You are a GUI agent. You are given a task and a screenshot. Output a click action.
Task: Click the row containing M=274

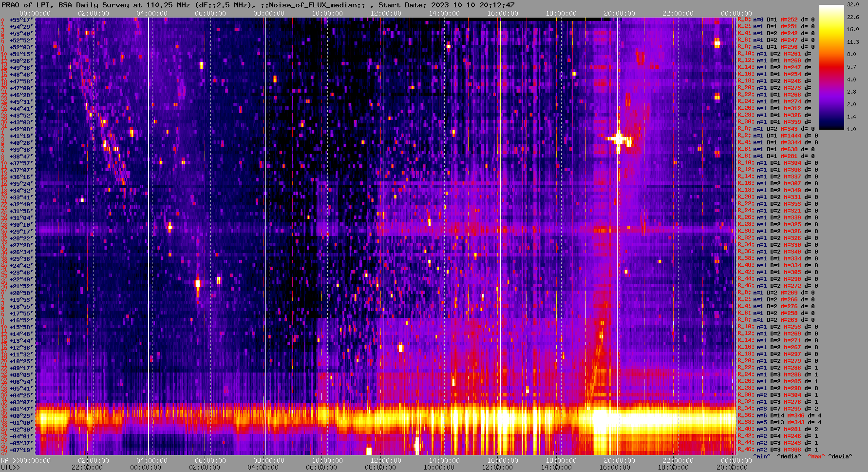click(x=774, y=102)
